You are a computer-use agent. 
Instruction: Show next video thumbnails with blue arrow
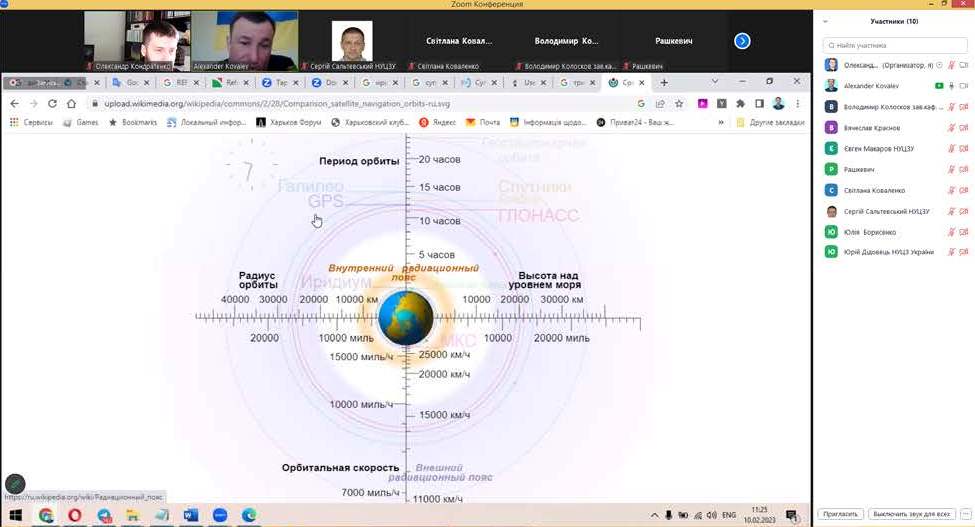pos(742,41)
